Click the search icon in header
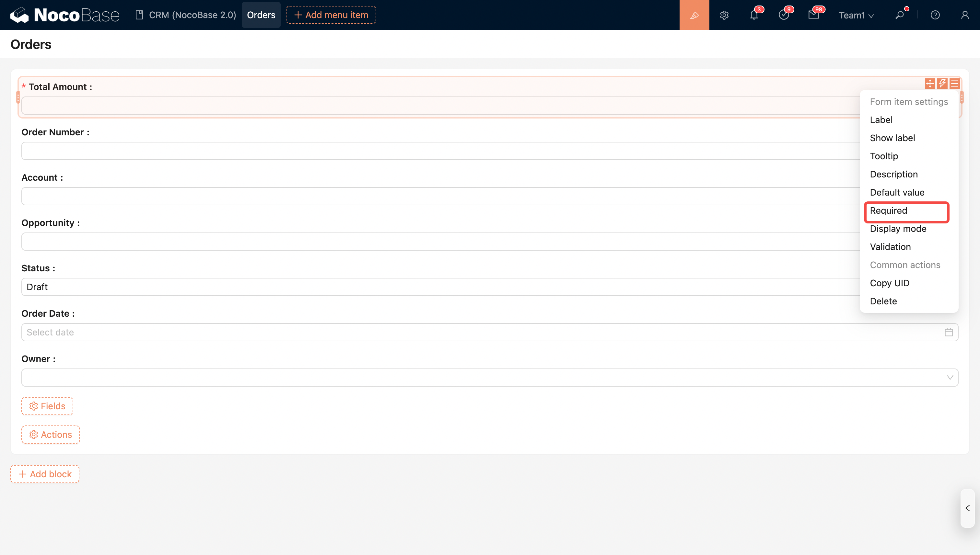 pos(900,15)
